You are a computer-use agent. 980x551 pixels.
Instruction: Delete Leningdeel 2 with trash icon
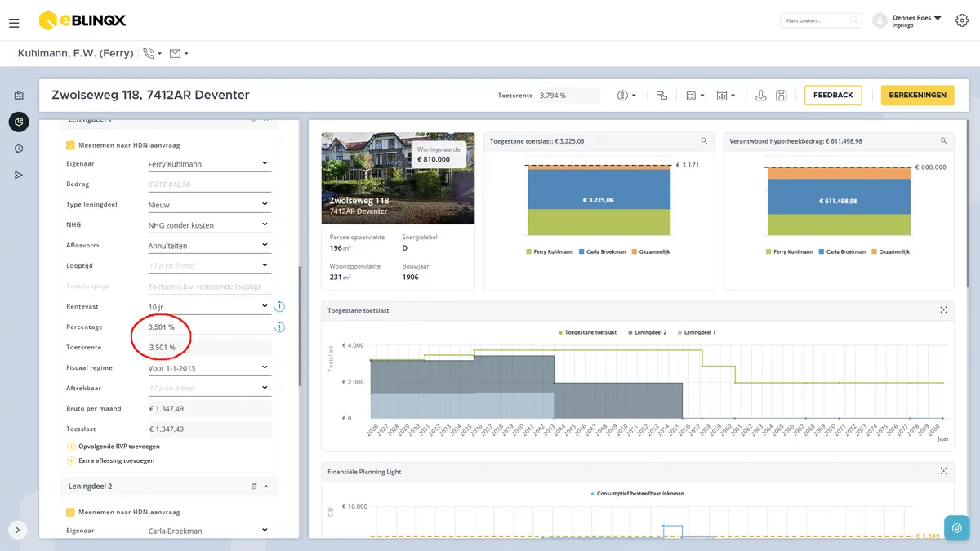point(254,486)
